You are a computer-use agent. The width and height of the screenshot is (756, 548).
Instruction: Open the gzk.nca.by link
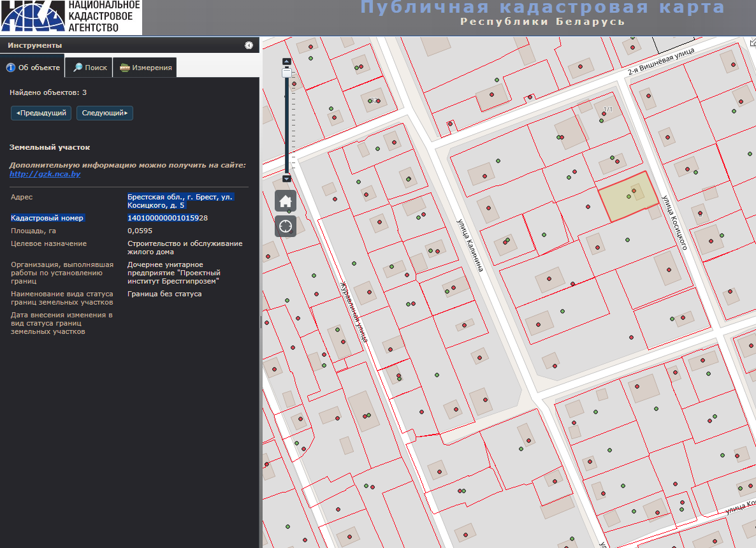(45, 174)
